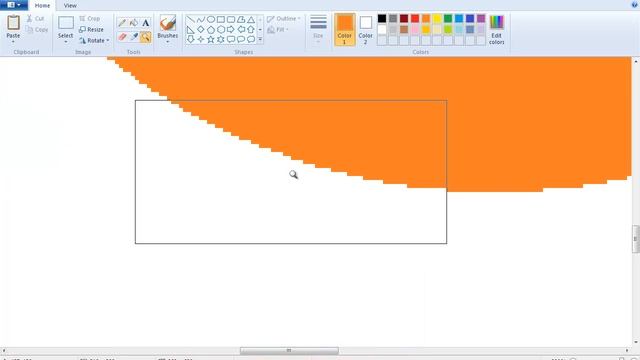Screen dimensions: 640x360
Task: Click the Paste clipboard icon
Action: (x=13, y=22)
